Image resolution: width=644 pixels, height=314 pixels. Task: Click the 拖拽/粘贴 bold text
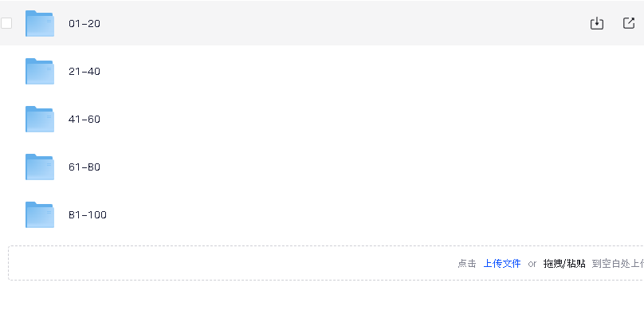pyautogui.click(x=564, y=264)
